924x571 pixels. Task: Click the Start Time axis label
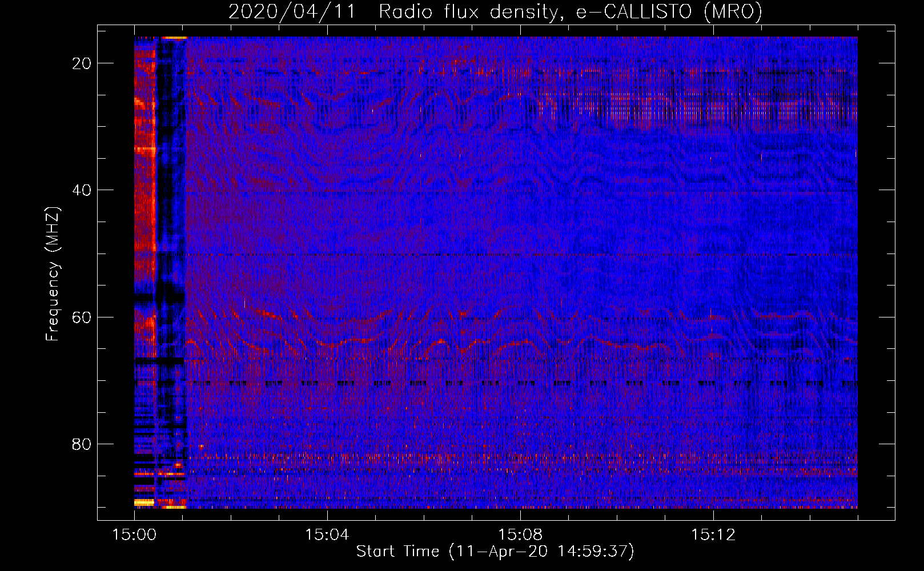point(495,552)
